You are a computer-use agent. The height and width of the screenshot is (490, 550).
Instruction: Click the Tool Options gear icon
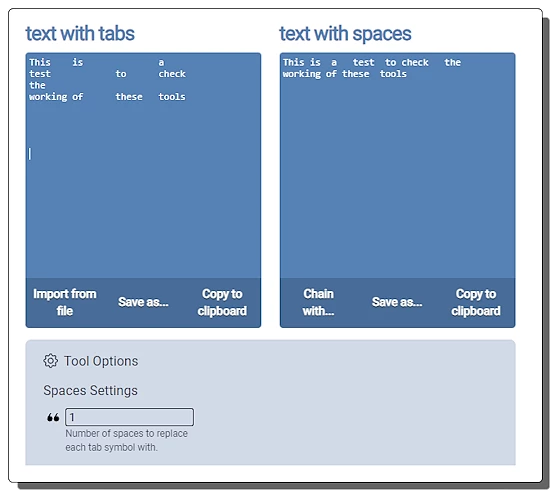click(x=51, y=361)
